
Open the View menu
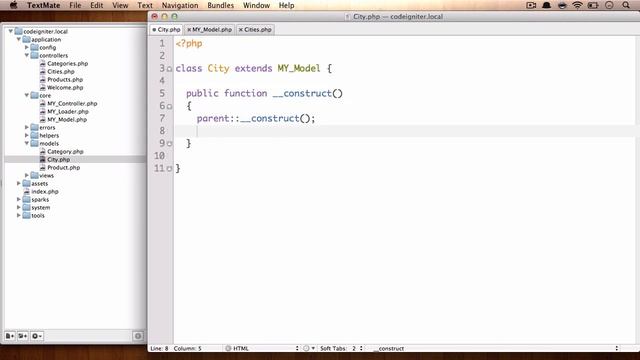(x=120, y=5)
